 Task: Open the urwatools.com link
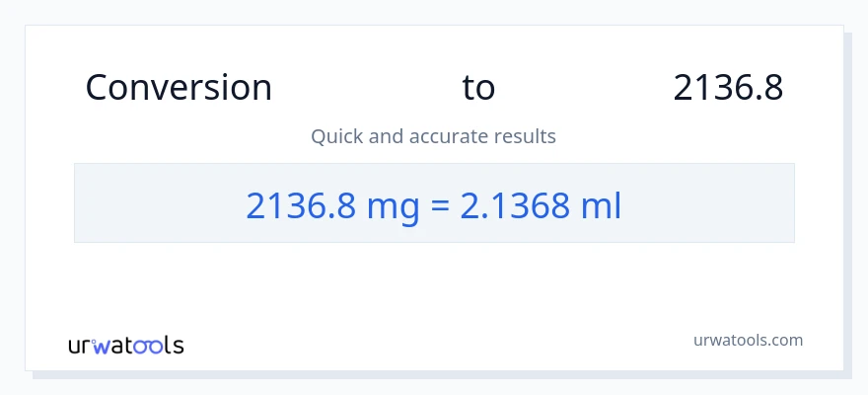pos(748,340)
